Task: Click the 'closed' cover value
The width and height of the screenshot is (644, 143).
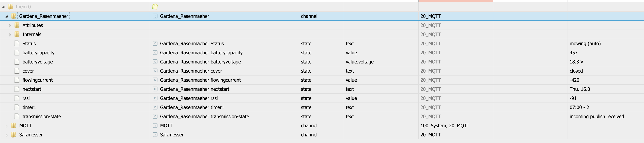Action: (576, 71)
